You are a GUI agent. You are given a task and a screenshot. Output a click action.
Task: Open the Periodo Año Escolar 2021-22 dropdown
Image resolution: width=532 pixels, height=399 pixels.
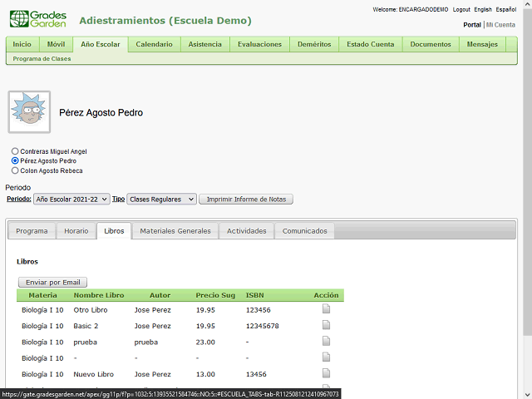click(x=71, y=199)
